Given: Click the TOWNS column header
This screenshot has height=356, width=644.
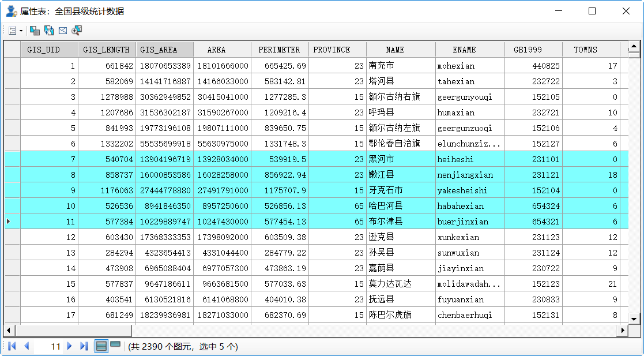Looking at the screenshot, I should click(591, 50).
